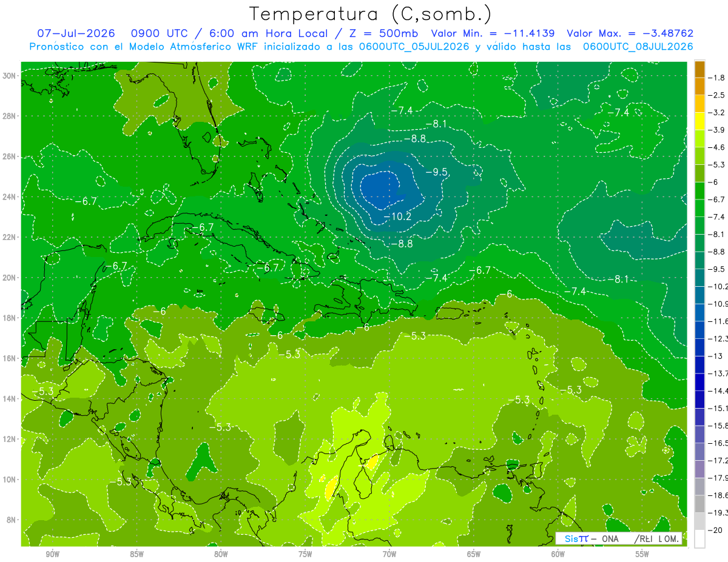The height and width of the screenshot is (562, 728).
Task: Click the white swatch below -20 on colorbar
Action: pos(700,538)
